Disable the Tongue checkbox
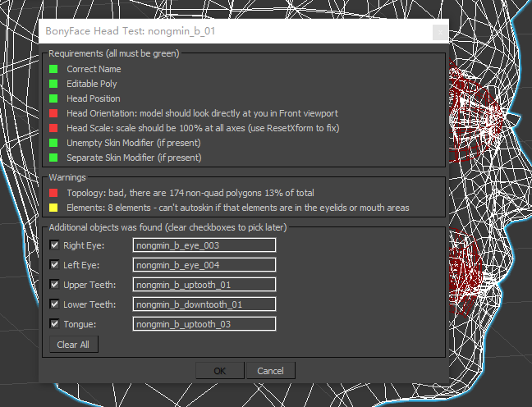This screenshot has width=532, height=407. (x=54, y=323)
